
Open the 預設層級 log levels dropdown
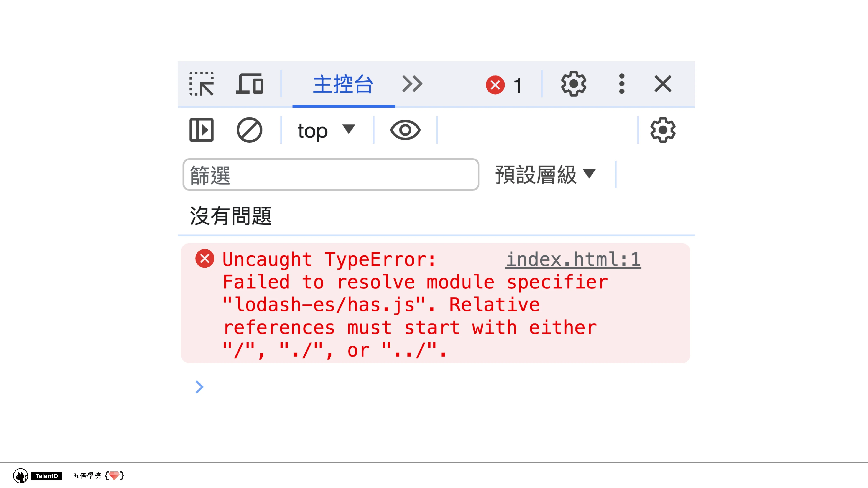tap(545, 175)
